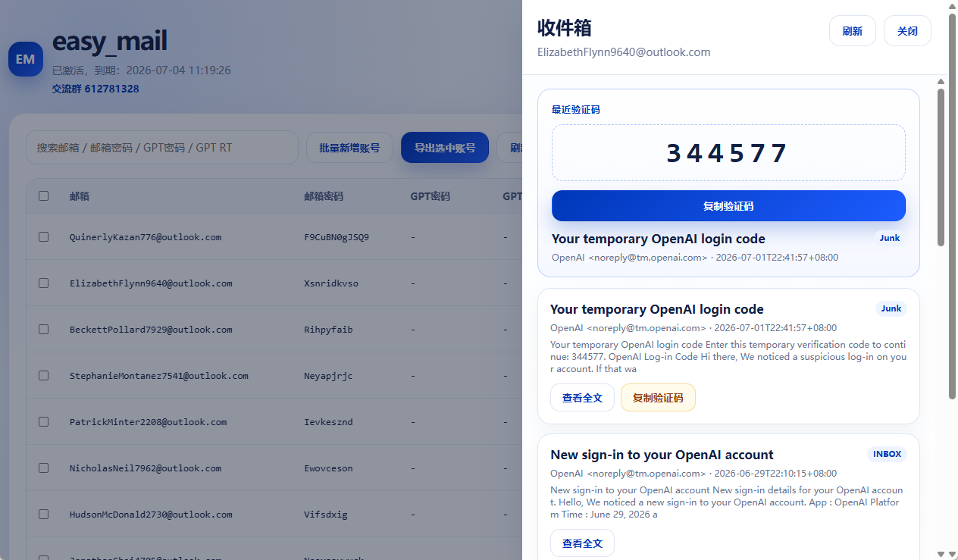Click 导出选中账号 export button
The width and height of the screenshot is (958, 560).
pyautogui.click(x=445, y=148)
